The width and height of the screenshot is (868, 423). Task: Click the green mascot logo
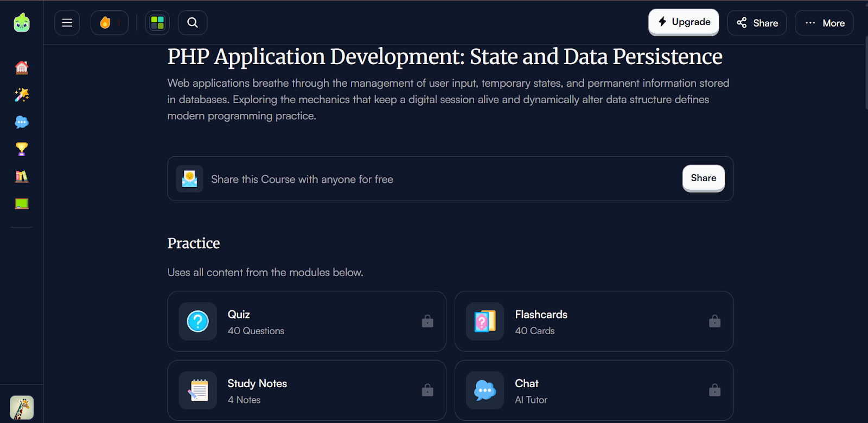(22, 23)
